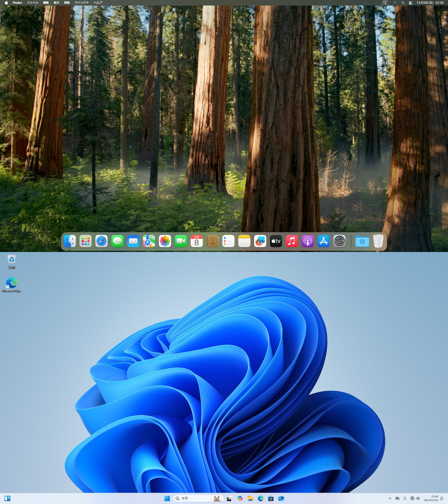Open the Windows taskbar clock and date
Screen dimensions: 448x504
pos(431,499)
